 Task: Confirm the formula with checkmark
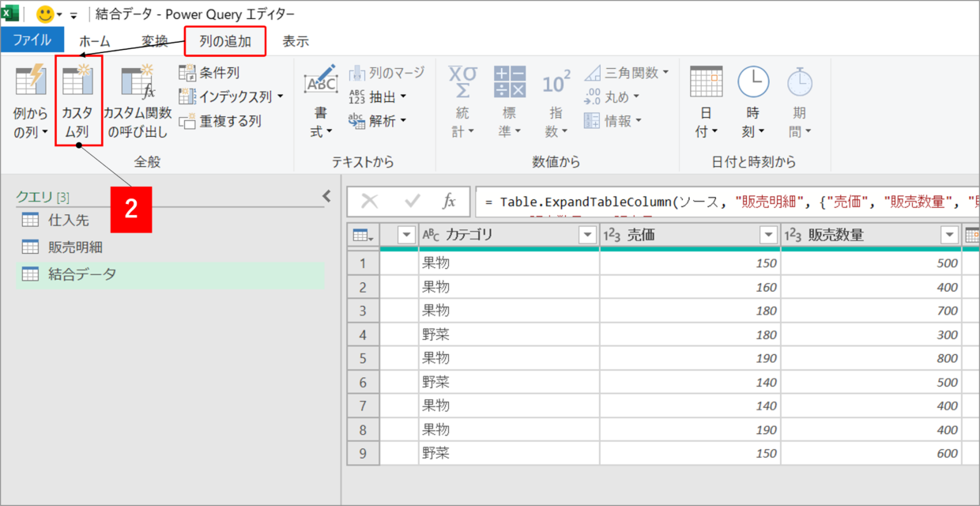click(x=413, y=202)
